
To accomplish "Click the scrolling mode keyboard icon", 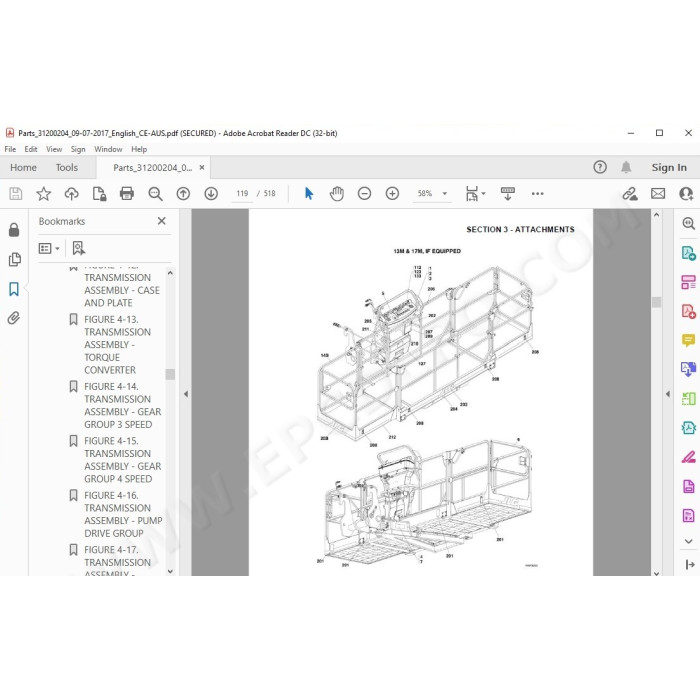I will pyautogui.click(x=508, y=194).
